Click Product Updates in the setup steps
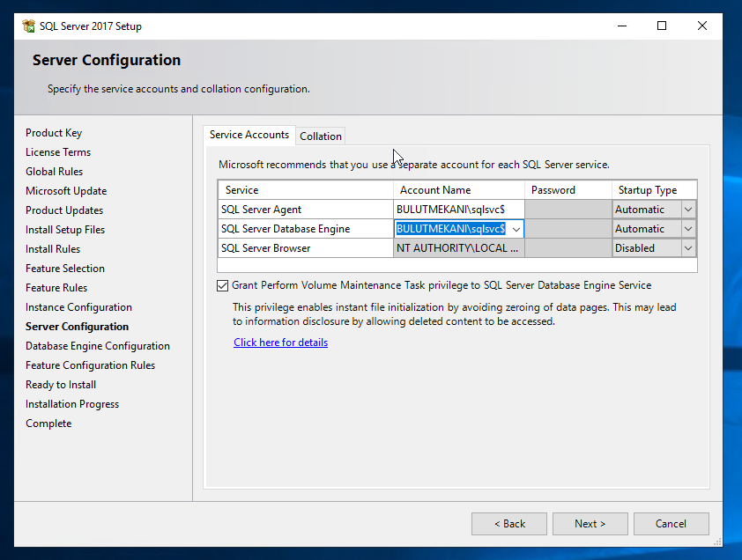 tap(63, 210)
